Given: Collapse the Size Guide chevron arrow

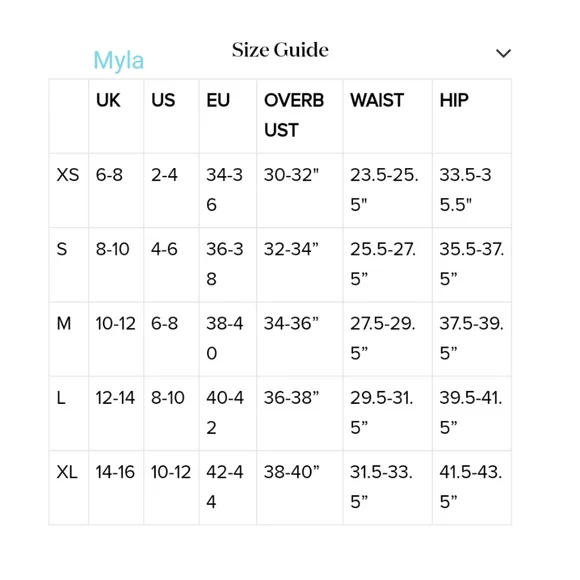Looking at the screenshot, I should [503, 53].
